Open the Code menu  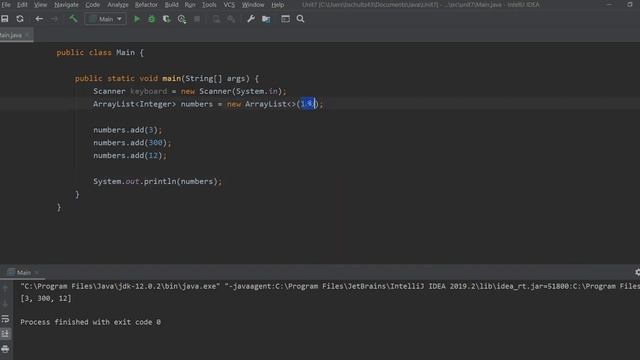pyautogui.click(x=93, y=4)
